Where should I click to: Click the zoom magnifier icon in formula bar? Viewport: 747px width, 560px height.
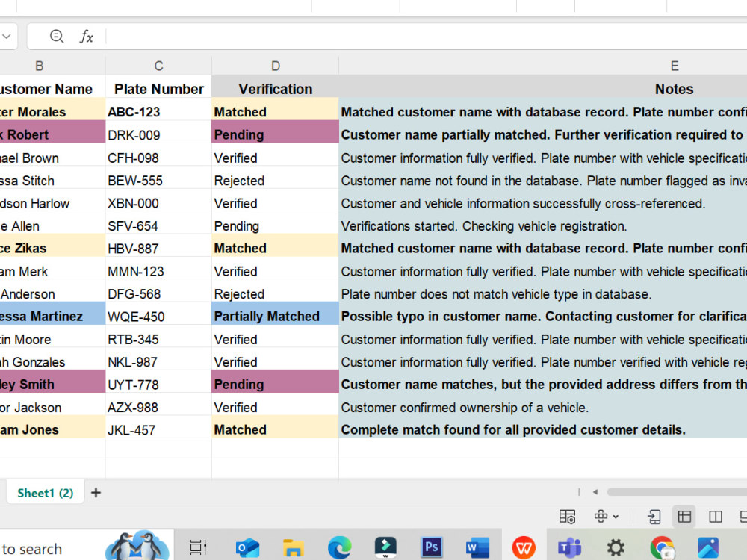pyautogui.click(x=57, y=36)
